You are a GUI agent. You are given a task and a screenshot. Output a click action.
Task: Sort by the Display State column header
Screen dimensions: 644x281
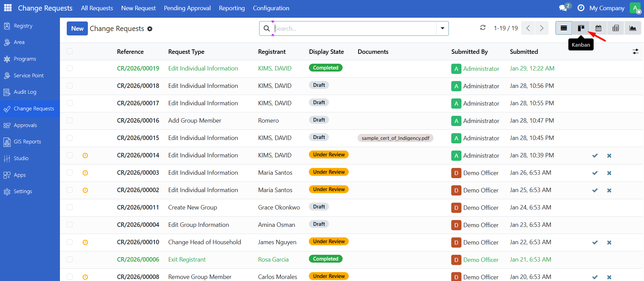[x=326, y=52]
